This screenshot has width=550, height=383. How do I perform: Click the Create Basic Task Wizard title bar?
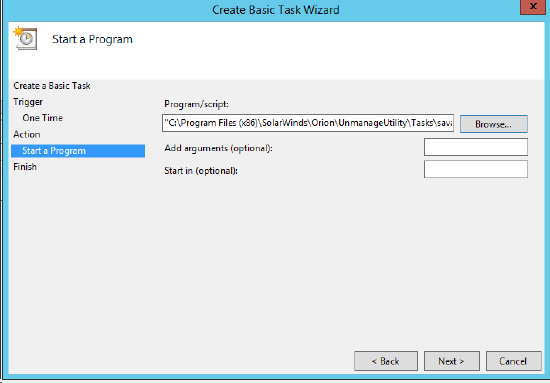point(275,10)
